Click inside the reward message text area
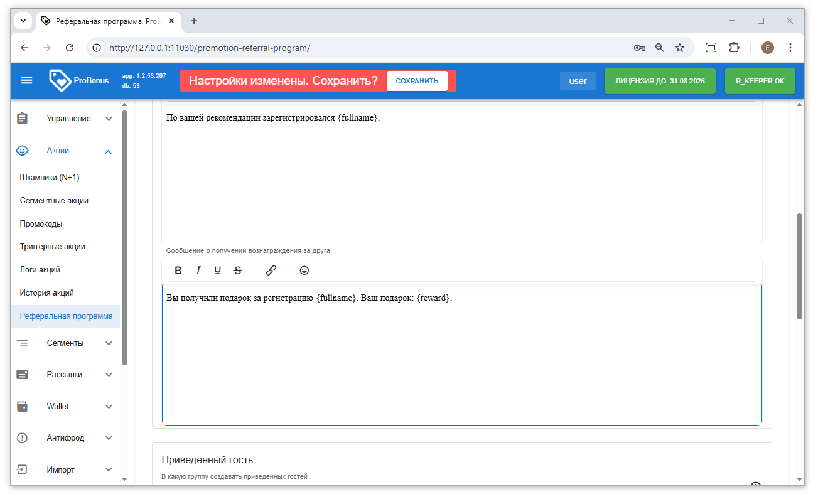818x504 pixels. (x=461, y=358)
